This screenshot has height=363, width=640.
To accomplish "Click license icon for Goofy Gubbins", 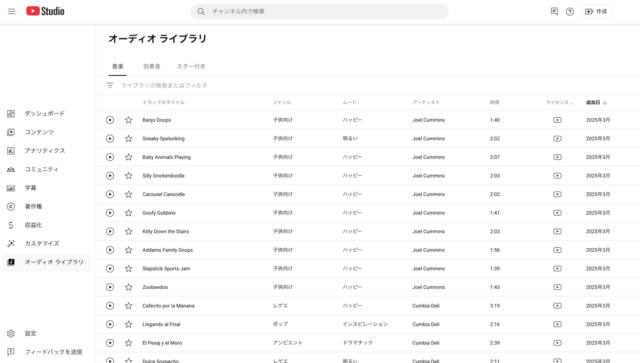I will (x=557, y=213).
